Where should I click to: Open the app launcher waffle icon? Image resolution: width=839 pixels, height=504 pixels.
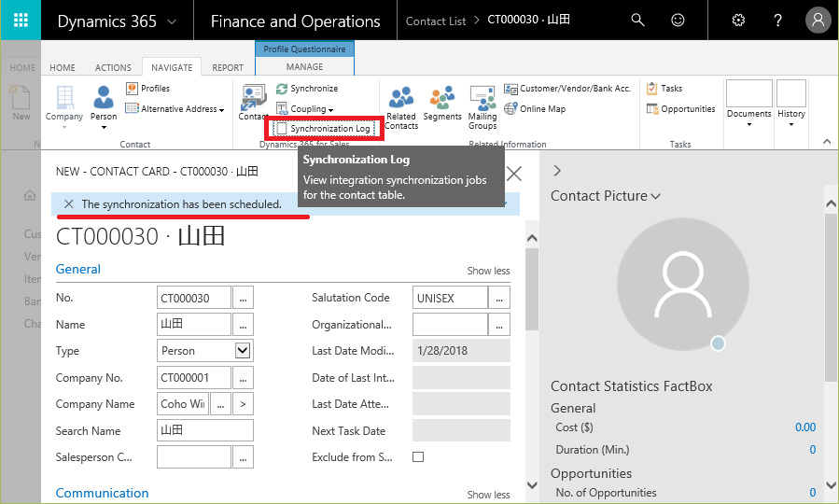point(21,21)
